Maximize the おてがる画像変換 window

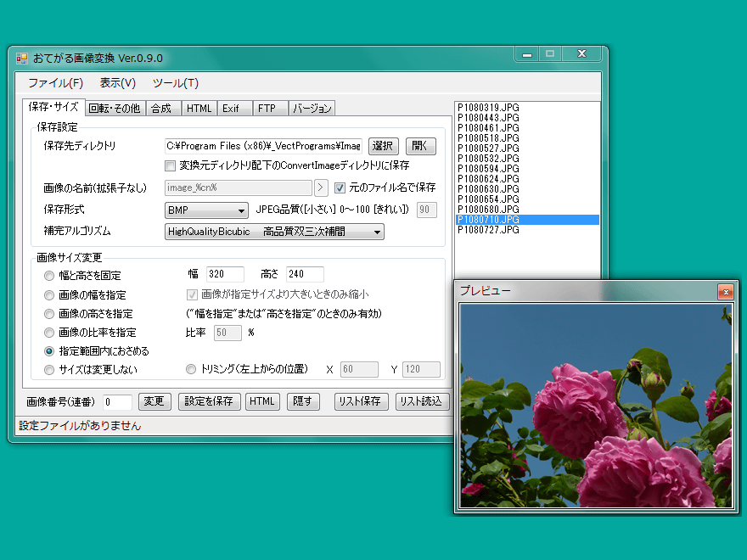click(x=550, y=54)
